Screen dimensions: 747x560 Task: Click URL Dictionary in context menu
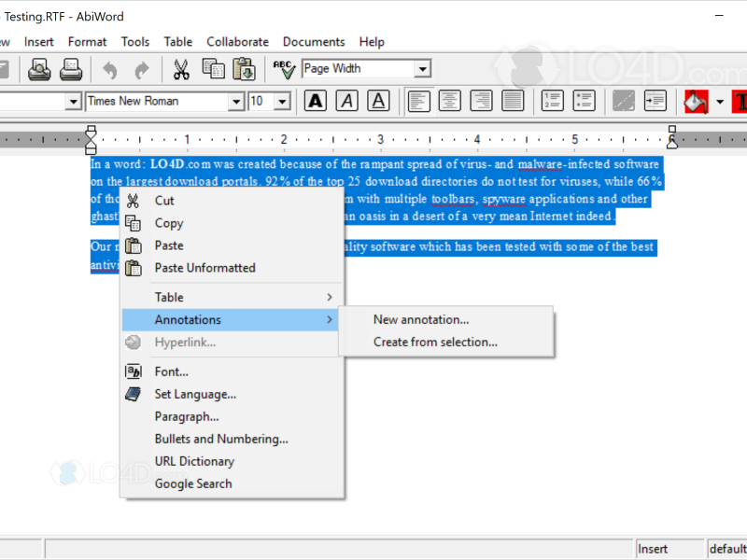[x=232, y=461]
